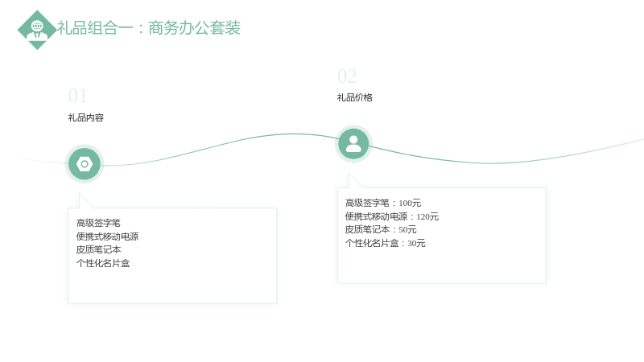
Task: Select the person silhouette circle icon
Action: pos(353,144)
